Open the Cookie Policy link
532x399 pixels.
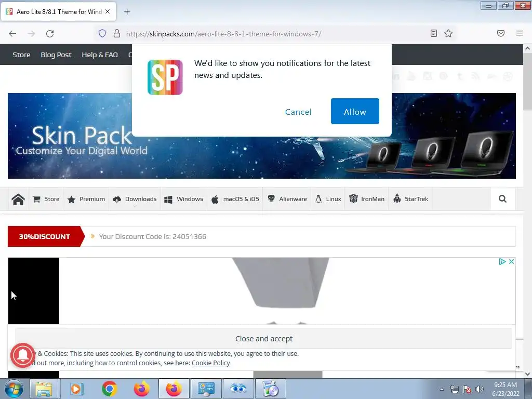click(x=211, y=363)
